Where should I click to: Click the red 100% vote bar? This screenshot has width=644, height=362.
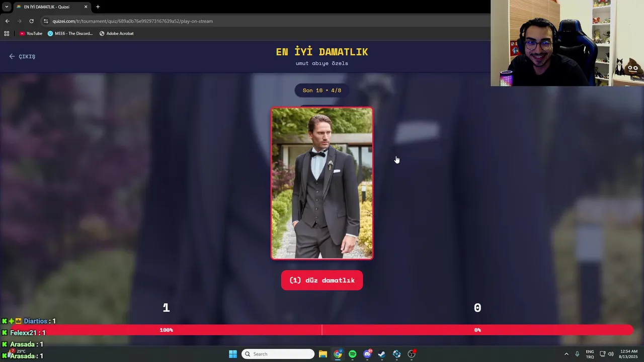coord(166,330)
